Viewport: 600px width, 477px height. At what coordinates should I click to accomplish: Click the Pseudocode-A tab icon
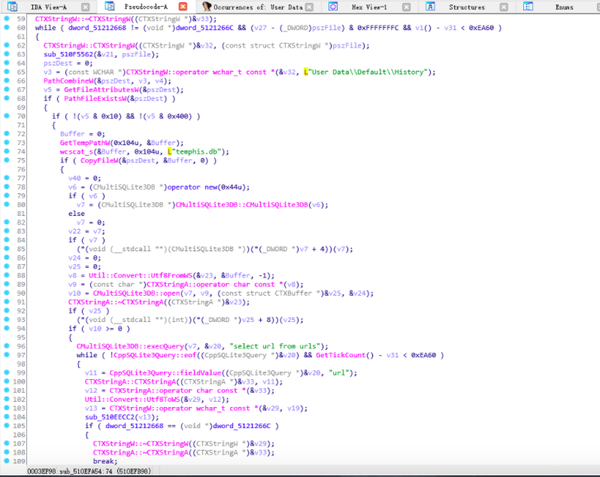click(110, 6)
